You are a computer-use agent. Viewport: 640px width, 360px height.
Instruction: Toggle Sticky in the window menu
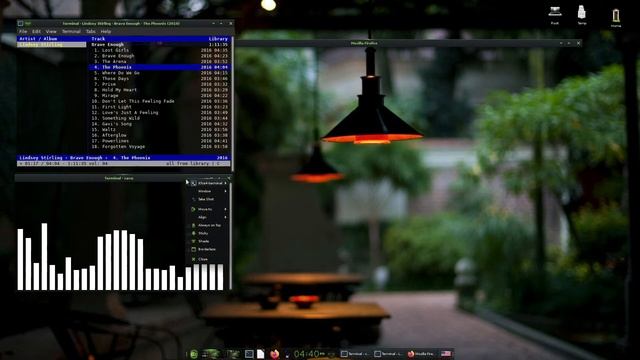[209, 233]
